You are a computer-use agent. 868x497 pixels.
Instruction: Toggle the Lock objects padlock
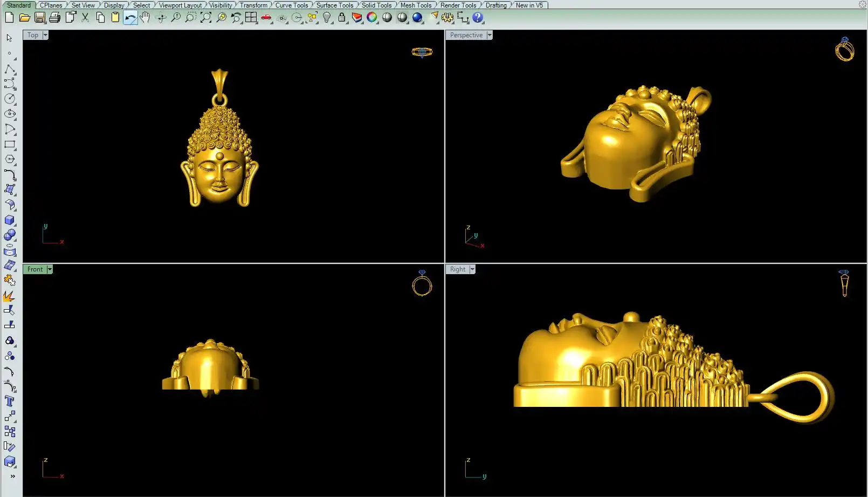342,18
